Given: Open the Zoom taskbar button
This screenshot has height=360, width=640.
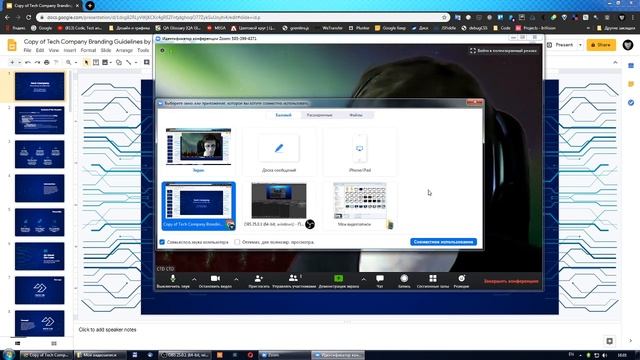Looking at the screenshot, I should tap(284, 355).
